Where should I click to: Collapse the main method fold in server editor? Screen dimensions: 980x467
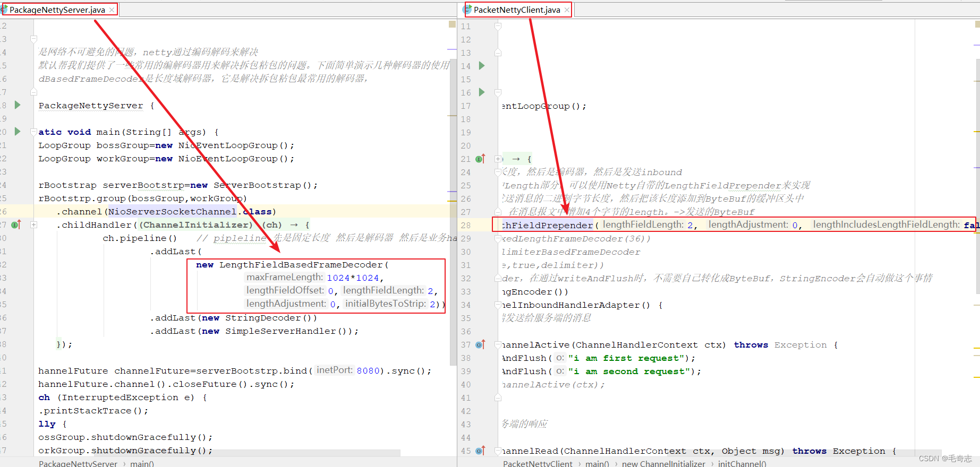pyautogui.click(x=34, y=132)
